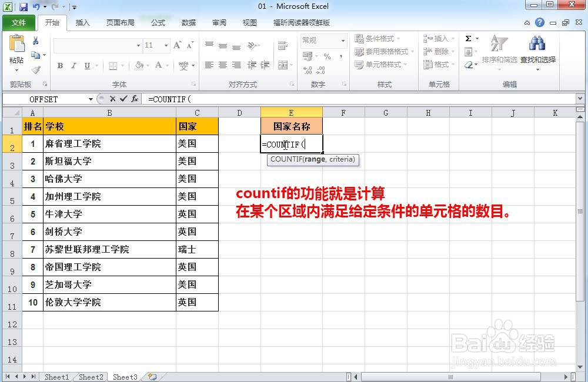Click the Comma Style icon

(x=341, y=56)
